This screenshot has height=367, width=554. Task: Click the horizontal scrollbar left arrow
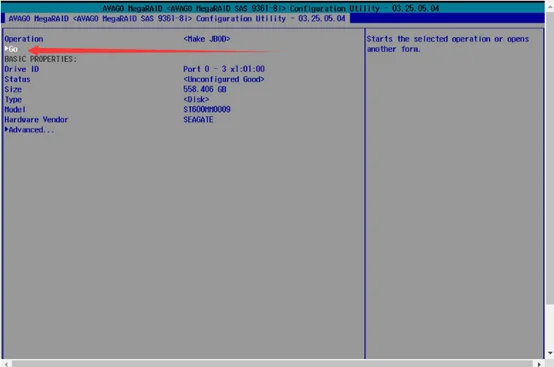(x=6, y=364)
